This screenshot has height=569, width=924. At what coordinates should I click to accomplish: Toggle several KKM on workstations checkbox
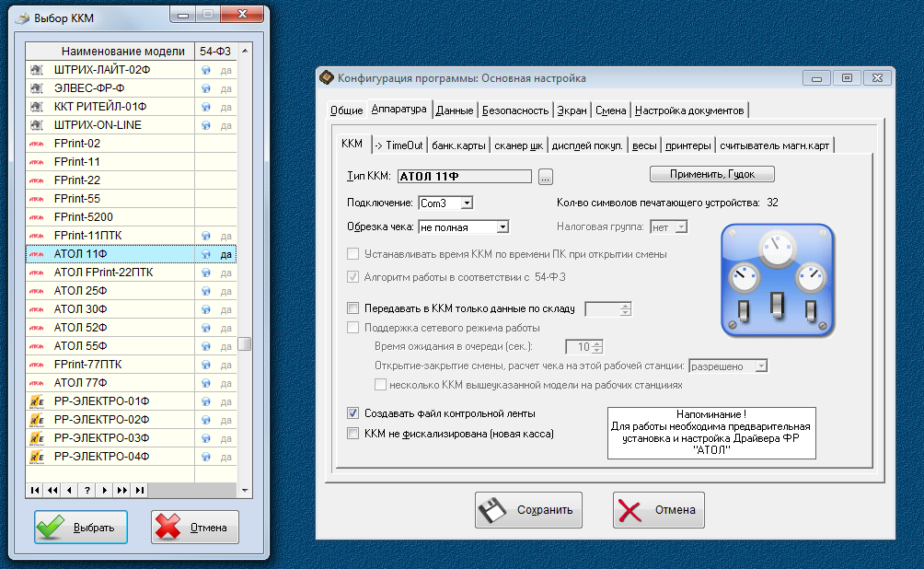click(x=381, y=385)
